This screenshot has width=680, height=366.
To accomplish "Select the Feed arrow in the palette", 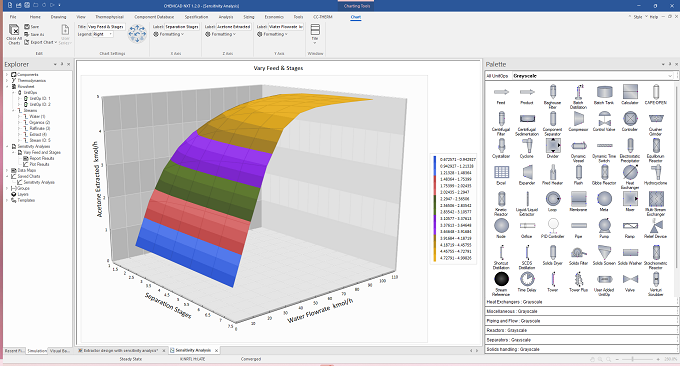I will (x=501, y=92).
